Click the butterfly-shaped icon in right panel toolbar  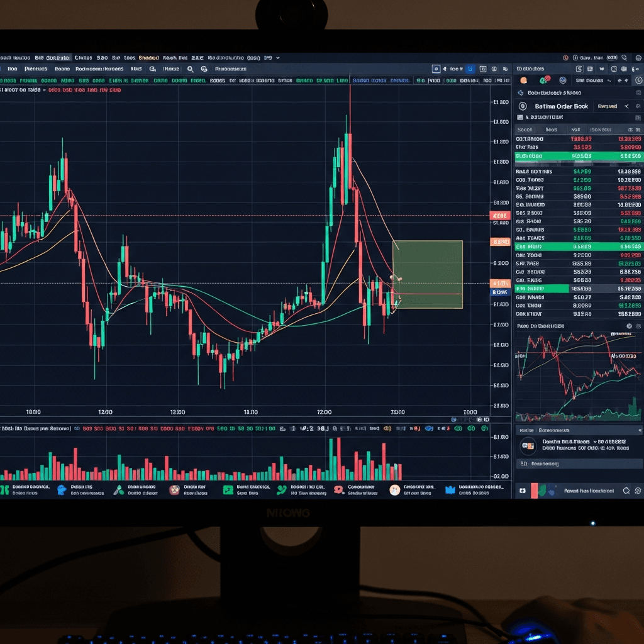(x=602, y=69)
